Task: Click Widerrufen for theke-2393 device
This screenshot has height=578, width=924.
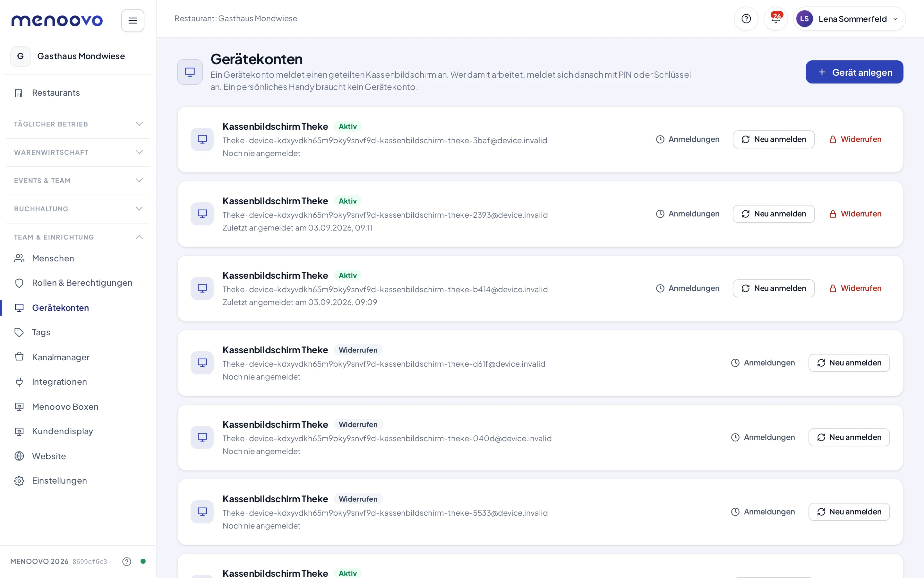Action: click(855, 214)
